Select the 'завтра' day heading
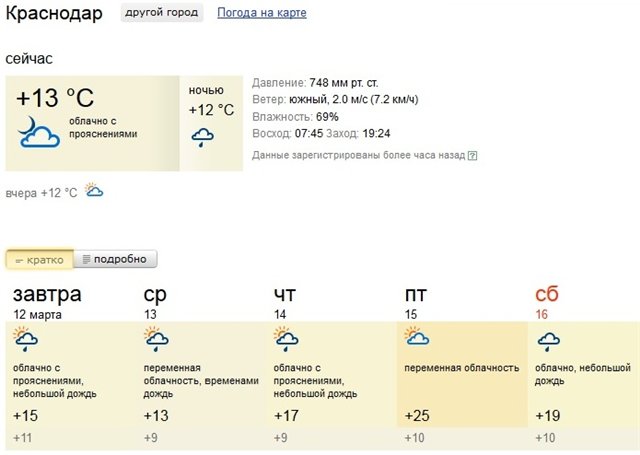 47,294
